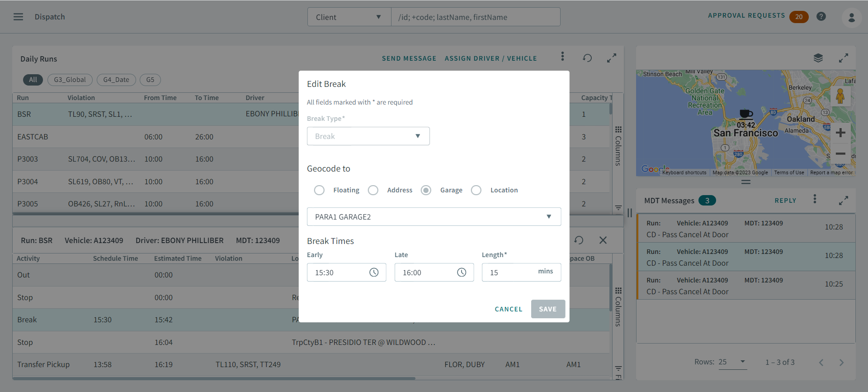Viewport: 868px width, 392px height.
Task: Expand MDT Messages panel to fullscreen
Action: pyautogui.click(x=843, y=200)
